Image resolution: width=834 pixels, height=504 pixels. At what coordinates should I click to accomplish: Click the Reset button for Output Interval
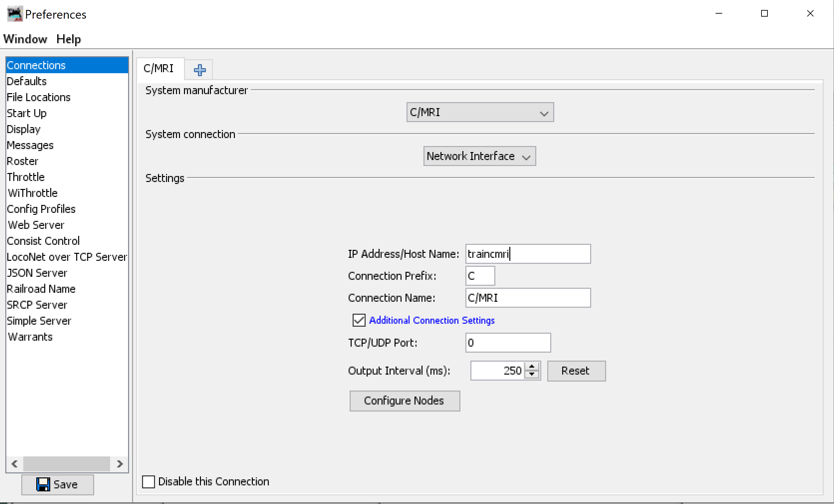click(x=574, y=371)
